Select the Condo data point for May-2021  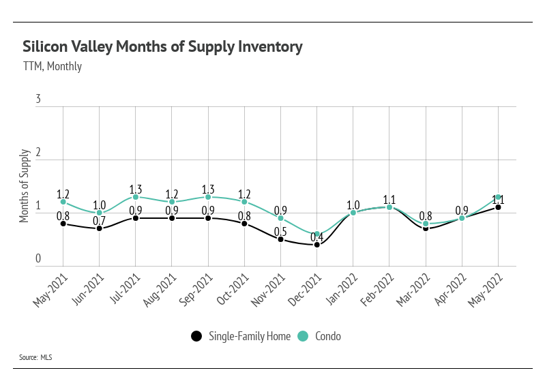pyautogui.click(x=63, y=202)
